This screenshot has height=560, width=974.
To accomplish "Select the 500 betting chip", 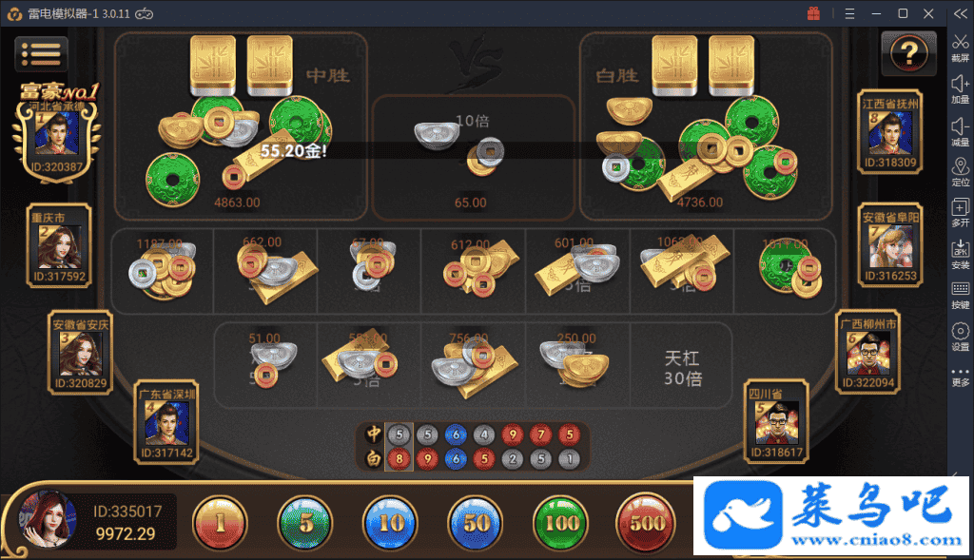I will pos(646,523).
